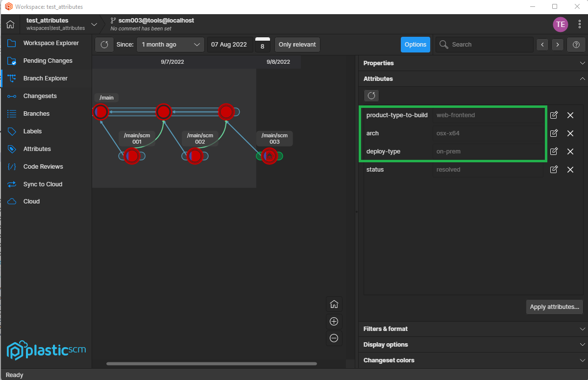Open the 07 Aug 2022 date picker
588x380 pixels.
229,44
